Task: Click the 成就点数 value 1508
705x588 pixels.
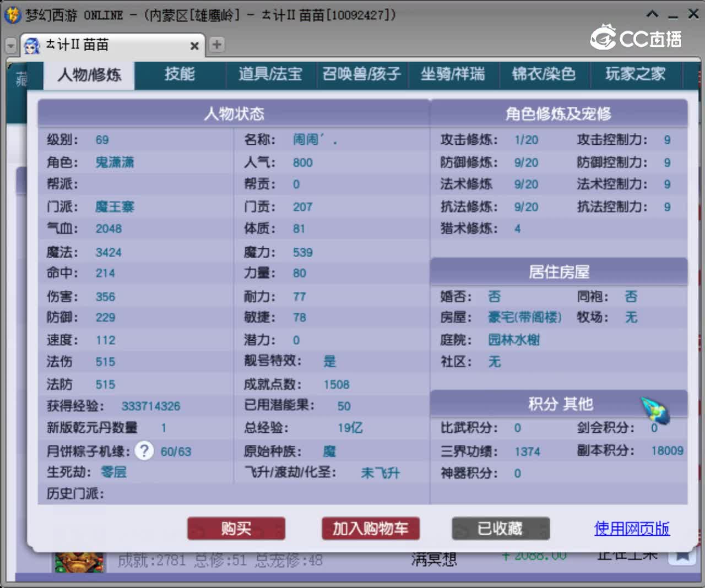Action: (337, 385)
